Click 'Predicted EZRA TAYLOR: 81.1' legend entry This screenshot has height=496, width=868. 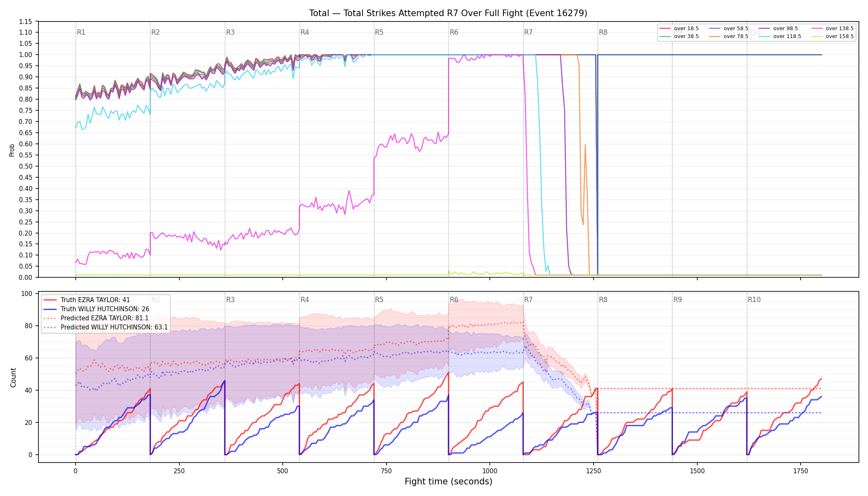pyautogui.click(x=105, y=318)
